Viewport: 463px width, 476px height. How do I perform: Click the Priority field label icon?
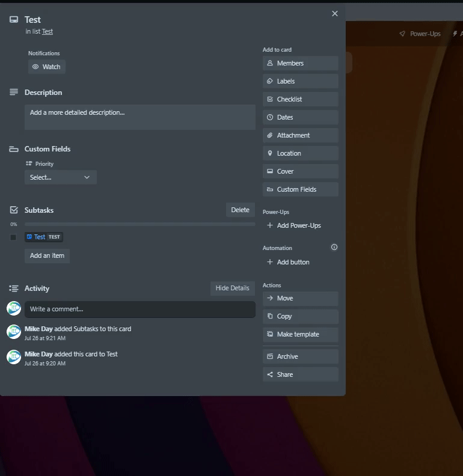(29, 163)
